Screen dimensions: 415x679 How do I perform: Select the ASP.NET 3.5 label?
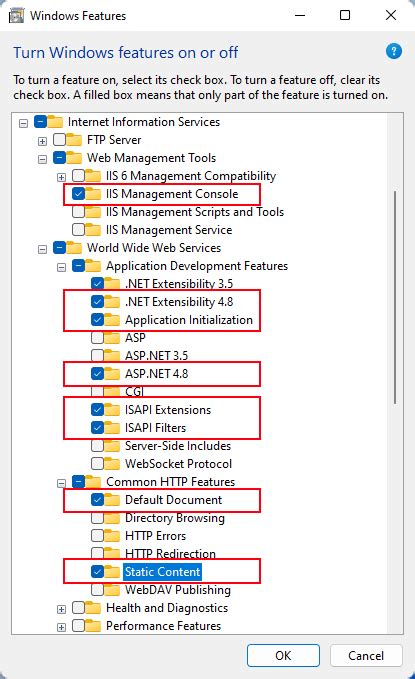[x=156, y=356]
